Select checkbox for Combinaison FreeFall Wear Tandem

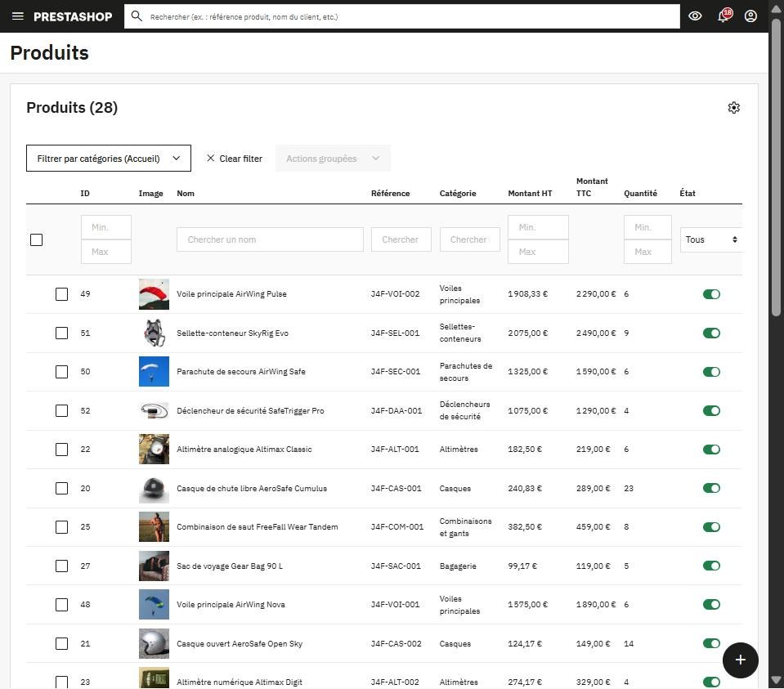point(61,527)
